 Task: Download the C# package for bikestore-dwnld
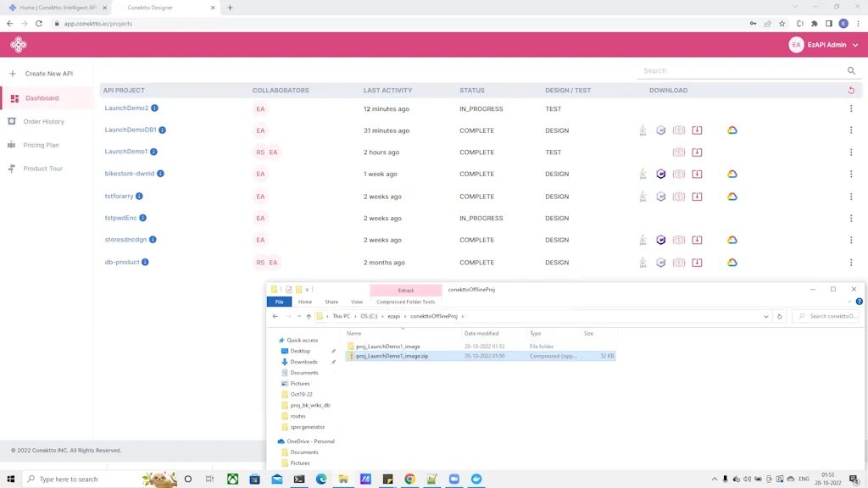pos(661,174)
